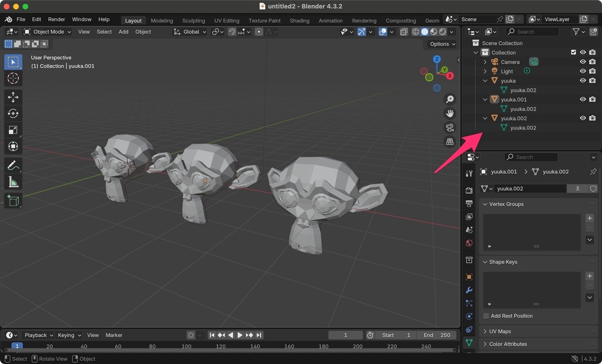Click the End frame value field
602x364 pixels.
pyautogui.click(x=438, y=335)
